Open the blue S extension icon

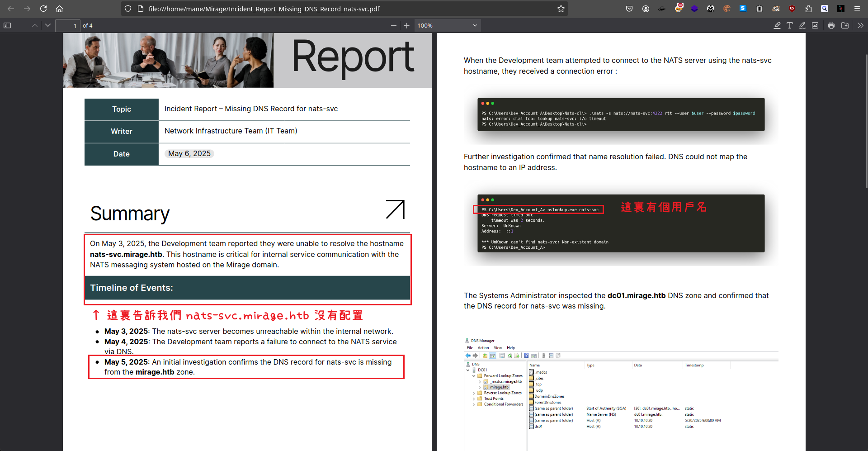(x=743, y=9)
